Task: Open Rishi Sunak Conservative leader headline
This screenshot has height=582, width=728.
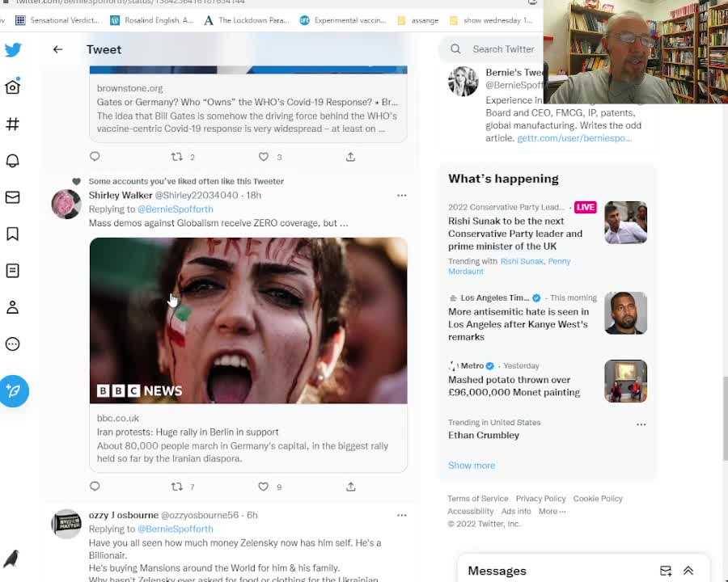Action: click(515, 234)
